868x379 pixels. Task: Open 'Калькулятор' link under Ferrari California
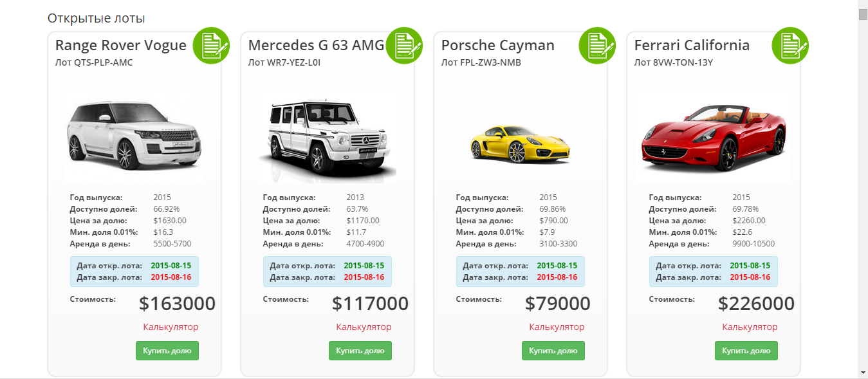[x=750, y=327]
